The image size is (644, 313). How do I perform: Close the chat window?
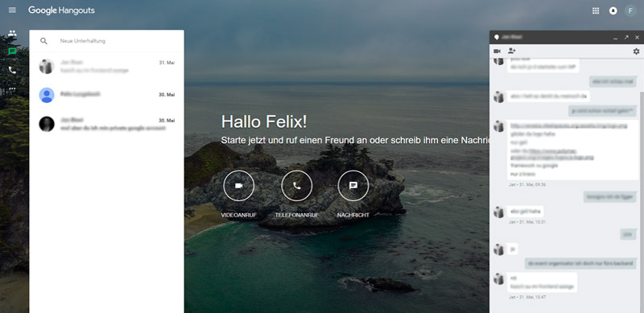click(x=637, y=37)
